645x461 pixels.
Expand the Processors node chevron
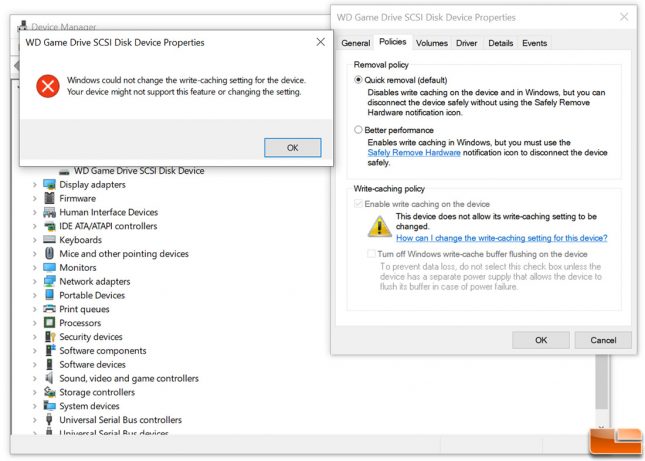(35, 323)
